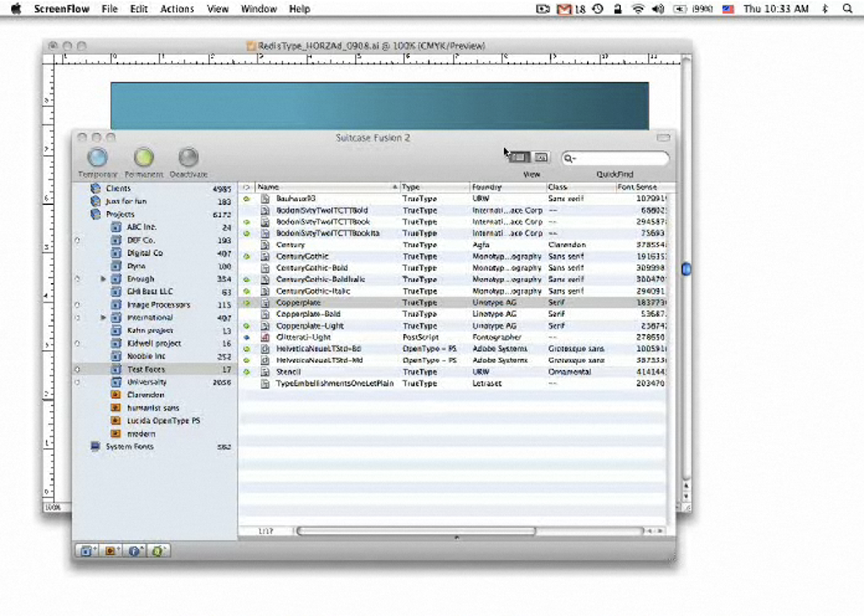This screenshot has width=864, height=616.
Task: Select the Test Faces set row
Action: click(x=154, y=369)
